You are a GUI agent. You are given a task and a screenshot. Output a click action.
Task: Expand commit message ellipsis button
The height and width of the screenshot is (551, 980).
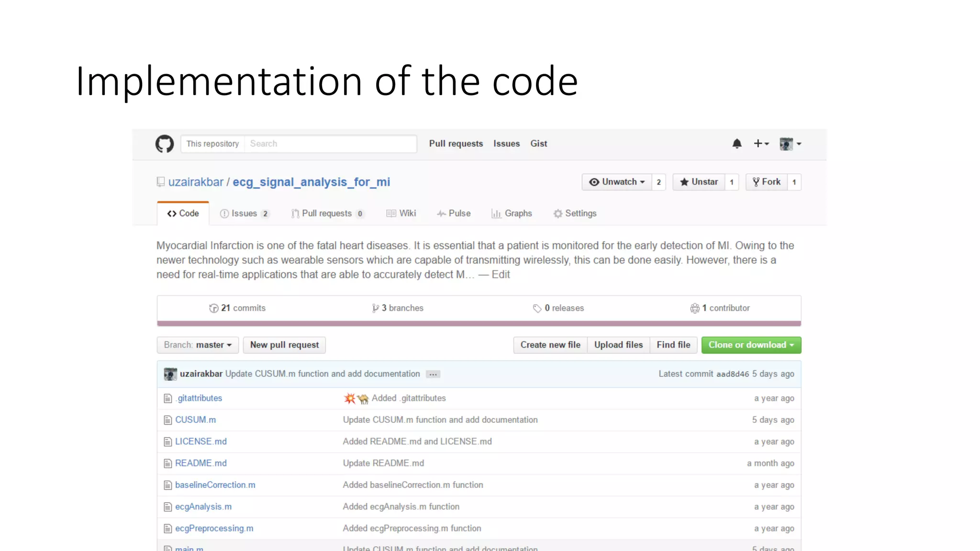[x=433, y=375]
